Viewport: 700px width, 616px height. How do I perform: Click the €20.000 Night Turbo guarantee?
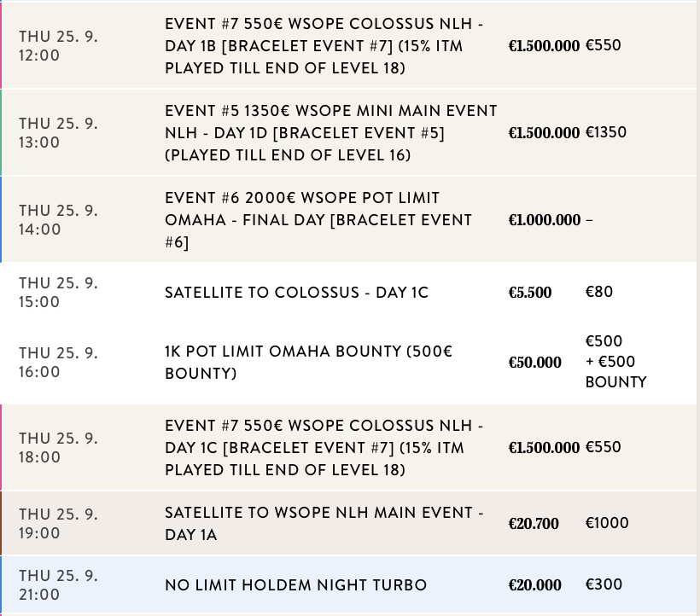[534, 585]
